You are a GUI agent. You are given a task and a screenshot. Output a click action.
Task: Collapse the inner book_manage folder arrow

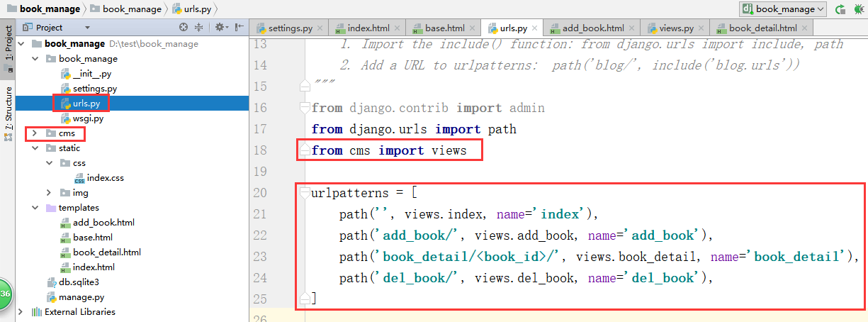[34, 59]
